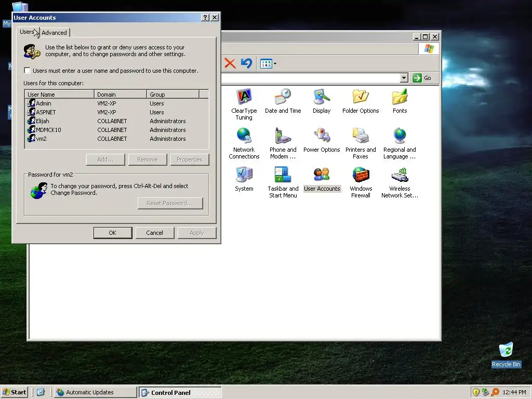The image size is (532, 399).
Task: Click the blue Undo arrow toolbar icon
Action: click(247, 63)
